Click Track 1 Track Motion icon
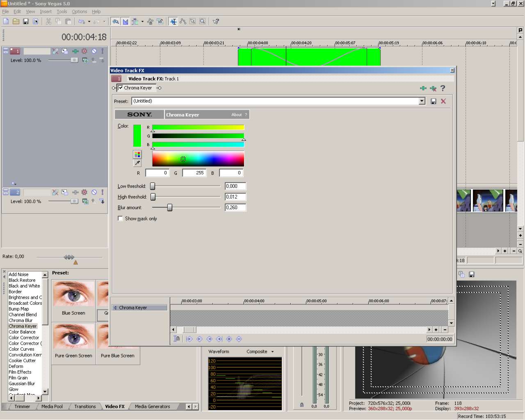Viewport: 525px width, 420px height. click(65, 51)
